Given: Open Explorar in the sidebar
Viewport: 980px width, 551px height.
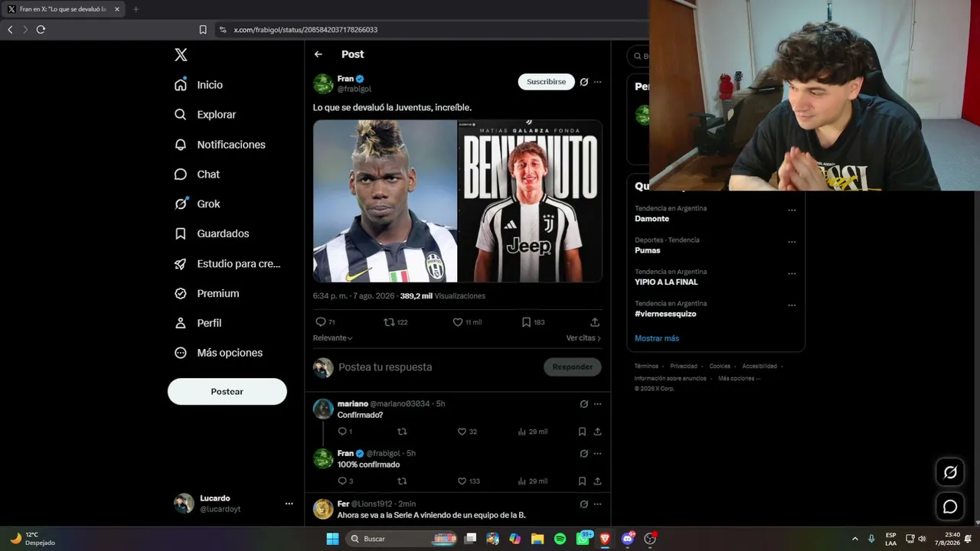Looking at the screenshot, I should pos(205,115).
